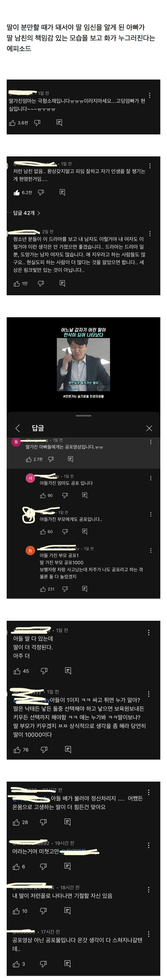The height and width of the screenshot is (980, 167).
Task: Like the reply with 231 likes
Action: [x=43, y=589]
